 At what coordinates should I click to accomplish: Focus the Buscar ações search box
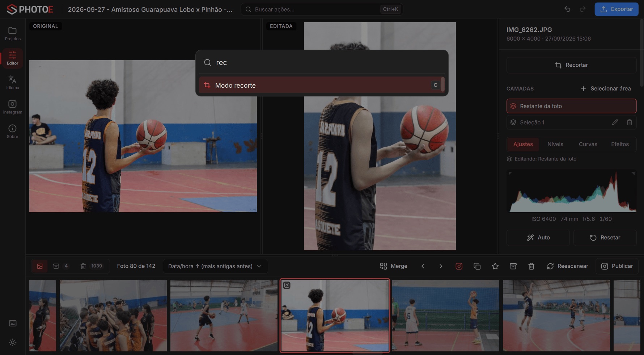[x=322, y=9]
